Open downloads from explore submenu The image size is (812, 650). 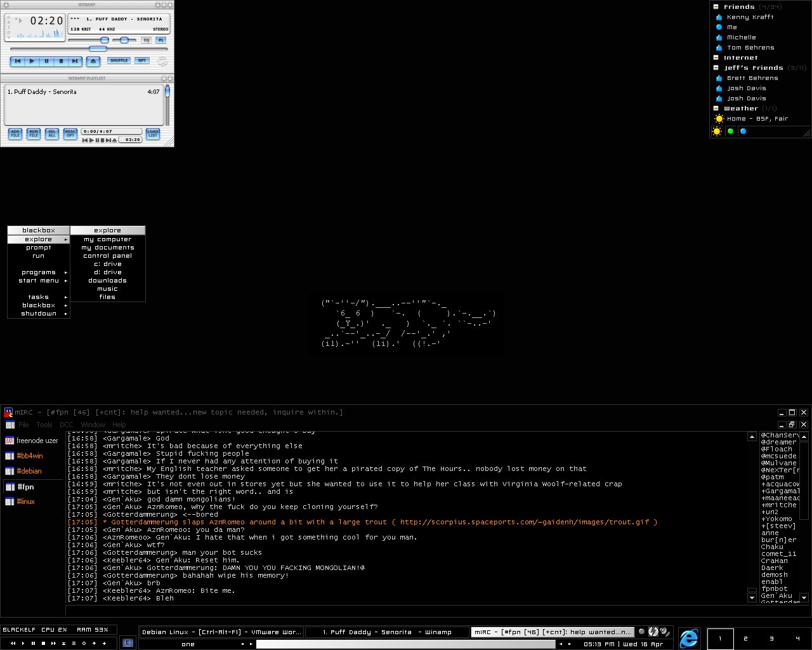107,281
